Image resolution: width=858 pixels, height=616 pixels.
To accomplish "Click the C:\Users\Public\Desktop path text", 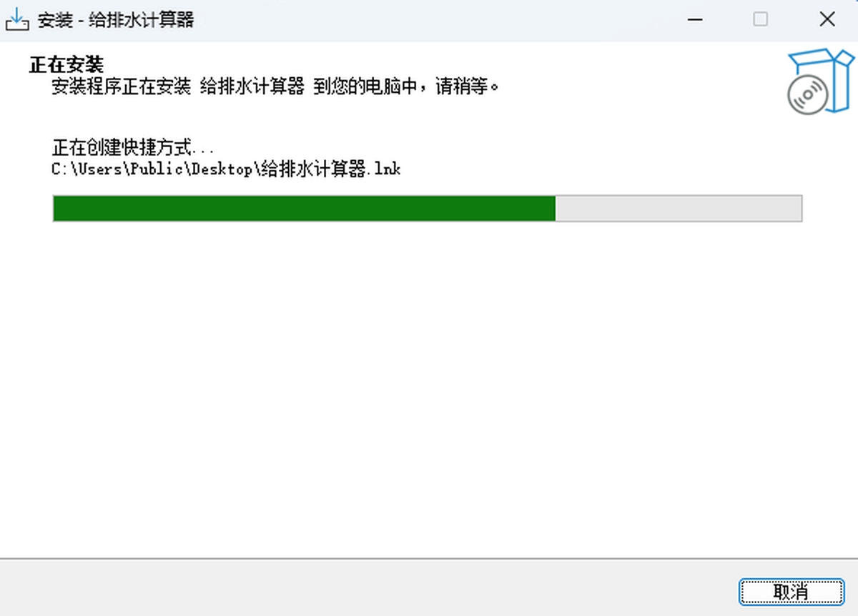I will click(152, 170).
